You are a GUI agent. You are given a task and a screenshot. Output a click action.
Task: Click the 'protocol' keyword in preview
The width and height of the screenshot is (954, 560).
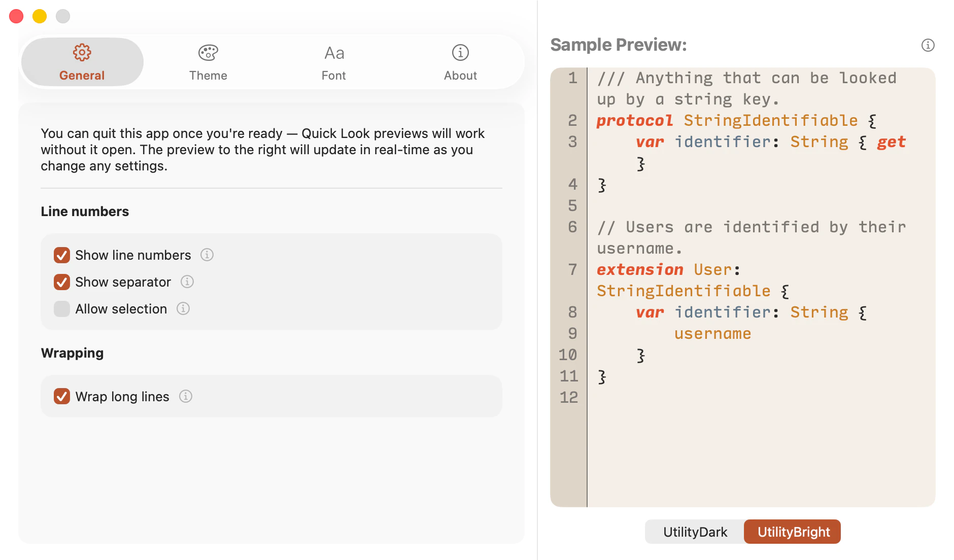pos(635,121)
